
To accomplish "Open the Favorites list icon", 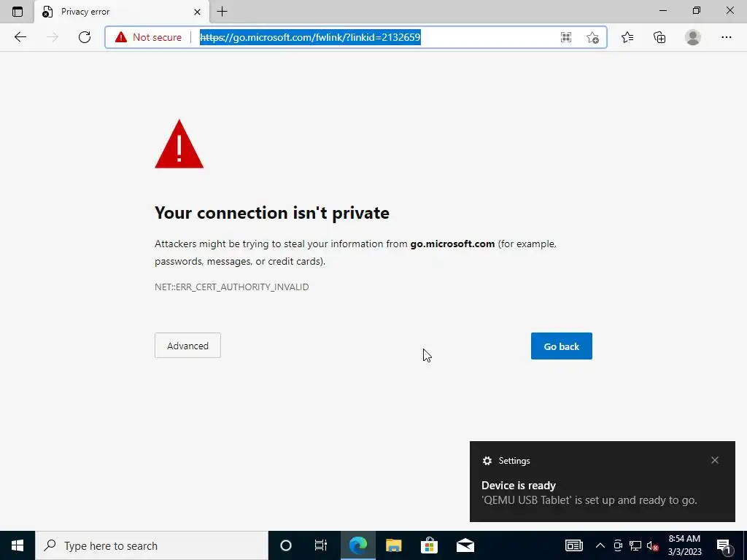I will click(627, 37).
